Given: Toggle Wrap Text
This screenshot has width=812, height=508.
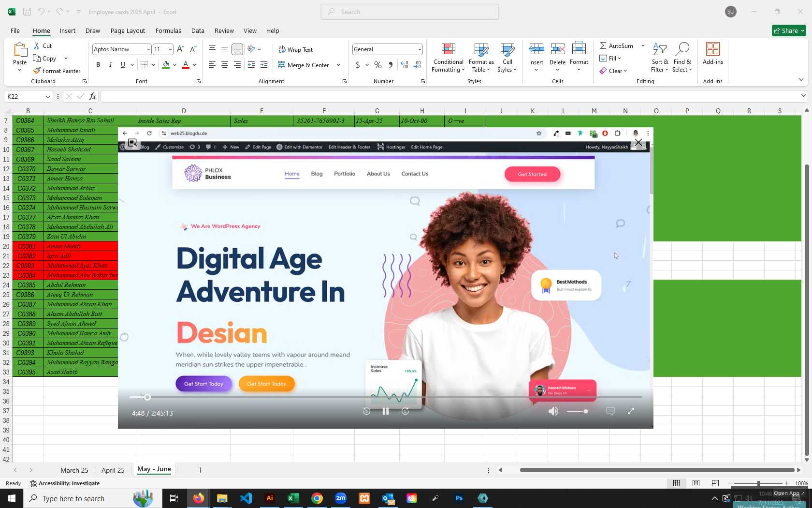Looking at the screenshot, I should click(296, 49).
